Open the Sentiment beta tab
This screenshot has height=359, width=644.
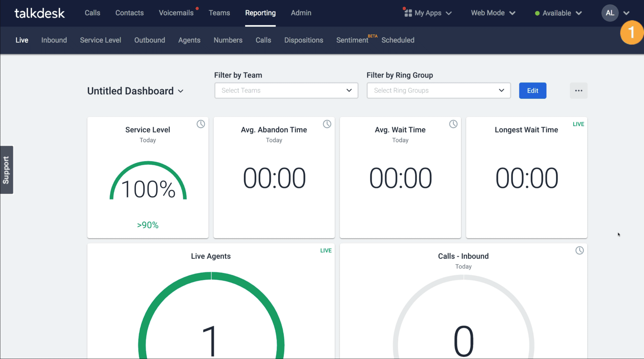click(352, 40)
